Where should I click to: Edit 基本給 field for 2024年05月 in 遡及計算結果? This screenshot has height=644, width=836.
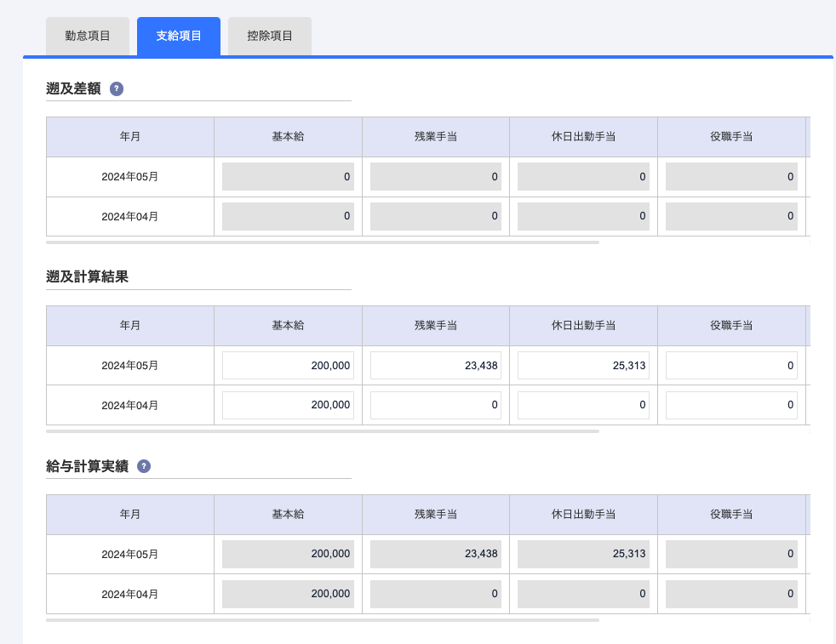[288, 366]
